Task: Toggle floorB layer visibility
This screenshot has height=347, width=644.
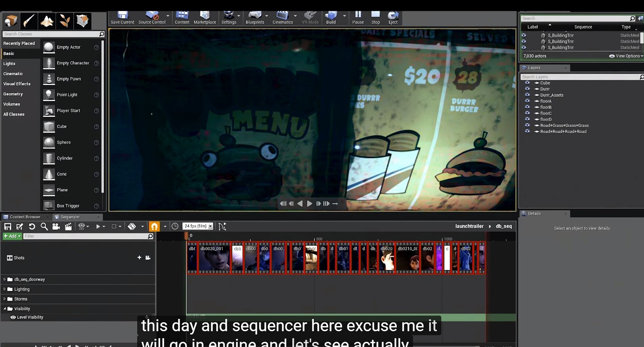Action: click(527, 107)
